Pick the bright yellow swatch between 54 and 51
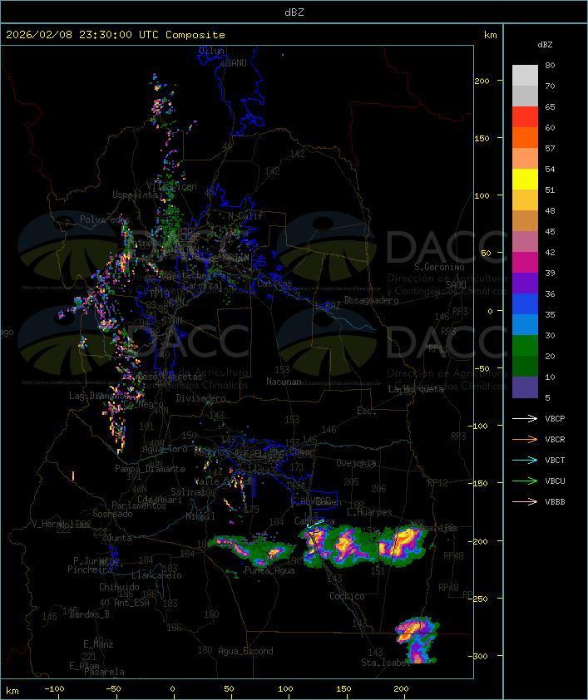This screenshot has height=700, width=588. (x=525, y=179)
